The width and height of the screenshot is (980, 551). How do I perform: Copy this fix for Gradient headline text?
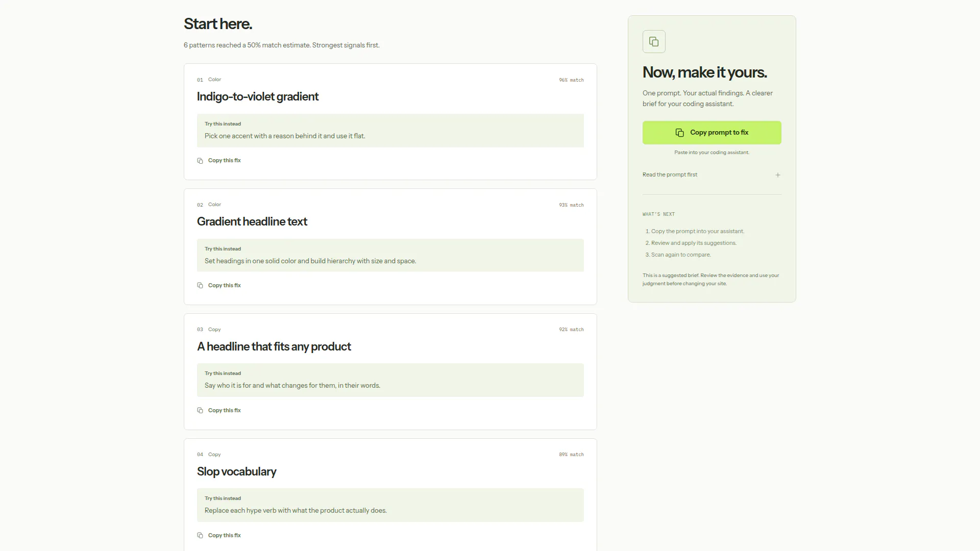(x=219, y=286)
